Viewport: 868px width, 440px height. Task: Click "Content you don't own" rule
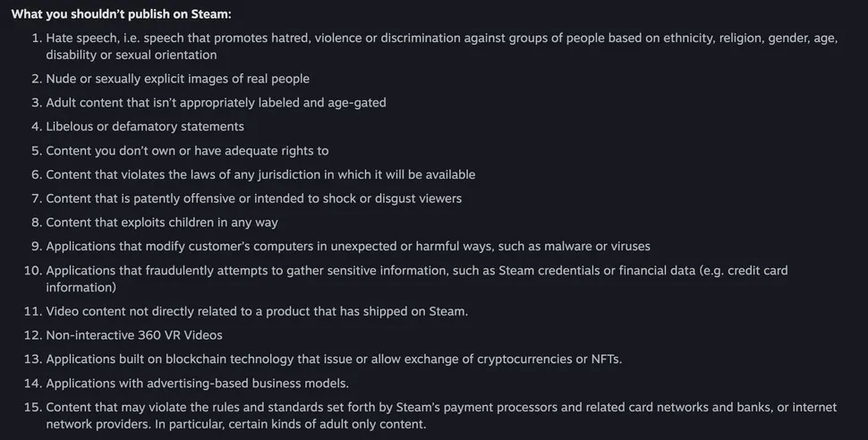click(x=187, y=150)
